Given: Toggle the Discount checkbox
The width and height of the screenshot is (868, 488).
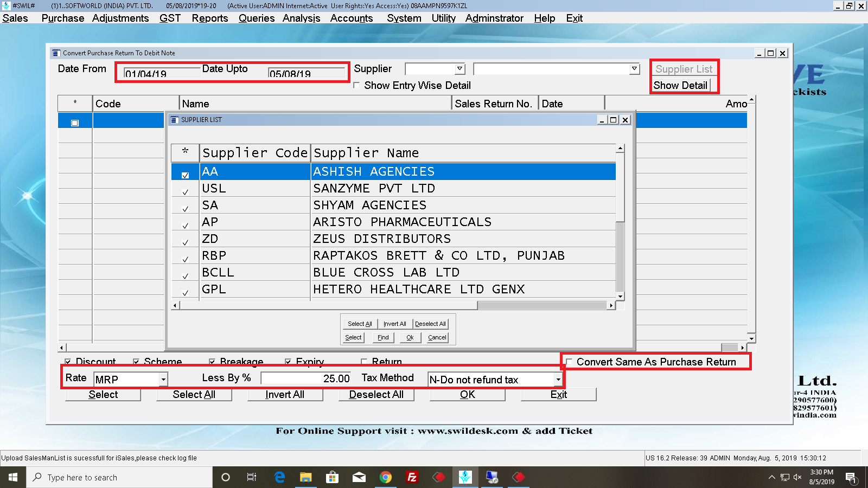Looking at the screenshot, I should (x=68, y=361).
